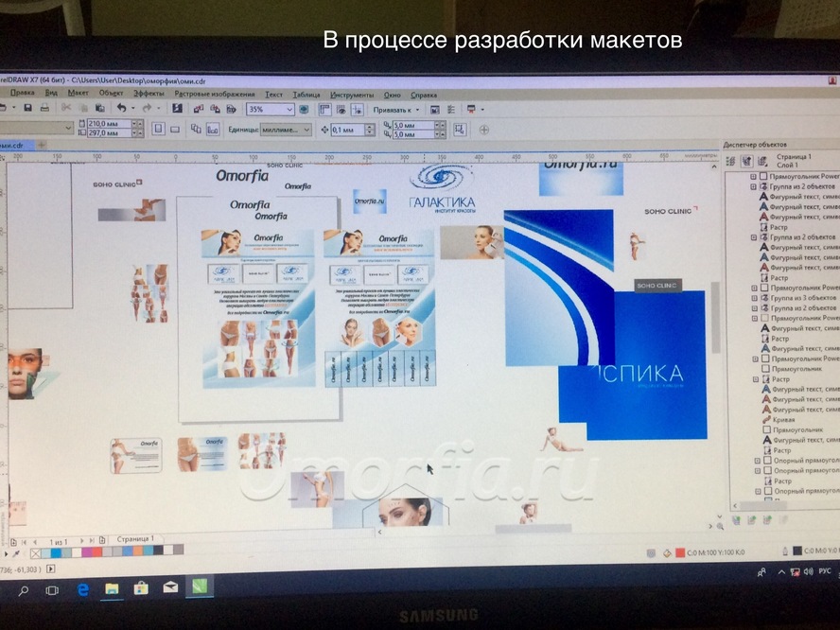840x630 pixels.
Task: Click the Redo arrow icon
Action: click(x=147, y=108)
